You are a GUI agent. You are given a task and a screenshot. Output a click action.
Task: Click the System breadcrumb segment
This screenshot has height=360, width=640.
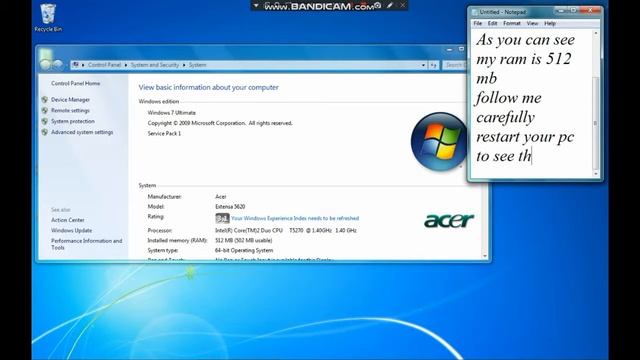[197, 65]
